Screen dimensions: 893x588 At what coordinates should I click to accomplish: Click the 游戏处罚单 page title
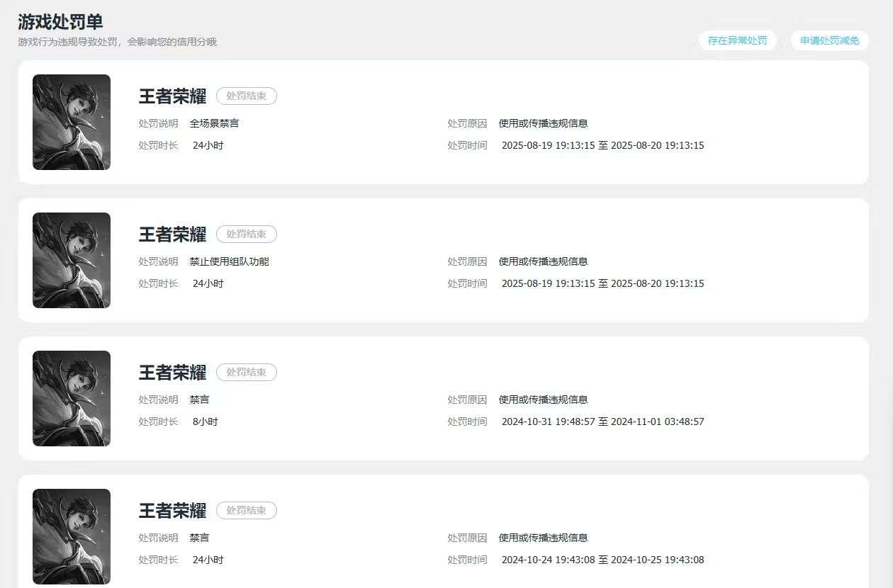pos(60,21)
